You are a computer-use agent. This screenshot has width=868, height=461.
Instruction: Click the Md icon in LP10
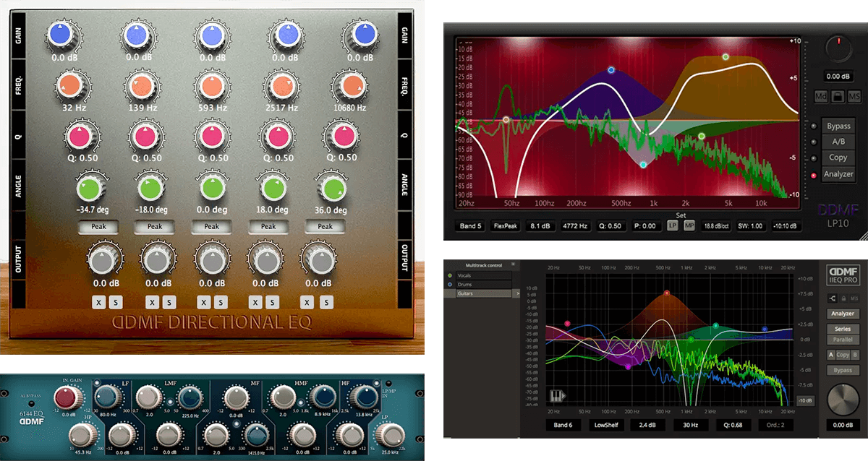click(822, 97)
